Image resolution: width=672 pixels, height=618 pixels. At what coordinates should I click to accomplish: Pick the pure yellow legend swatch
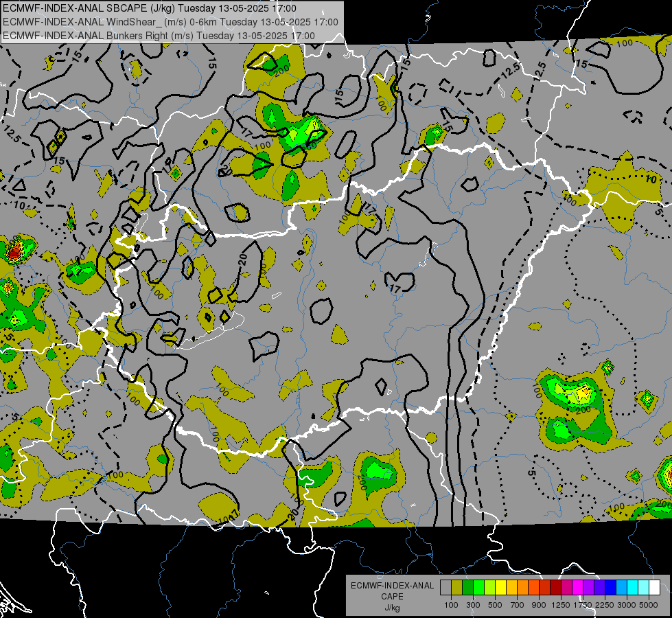[500, 588]
